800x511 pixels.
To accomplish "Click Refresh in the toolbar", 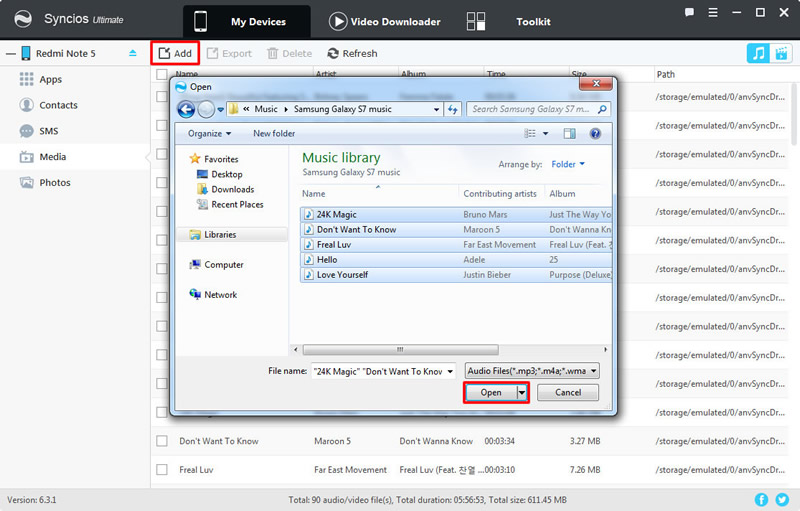I will 353,53.
